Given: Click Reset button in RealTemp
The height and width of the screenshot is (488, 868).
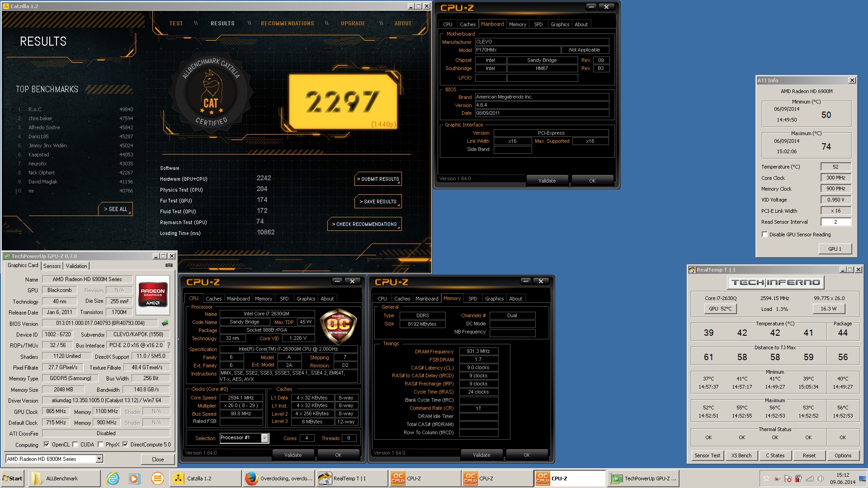Looking at the screenshot, I should (x=809, y=455).
